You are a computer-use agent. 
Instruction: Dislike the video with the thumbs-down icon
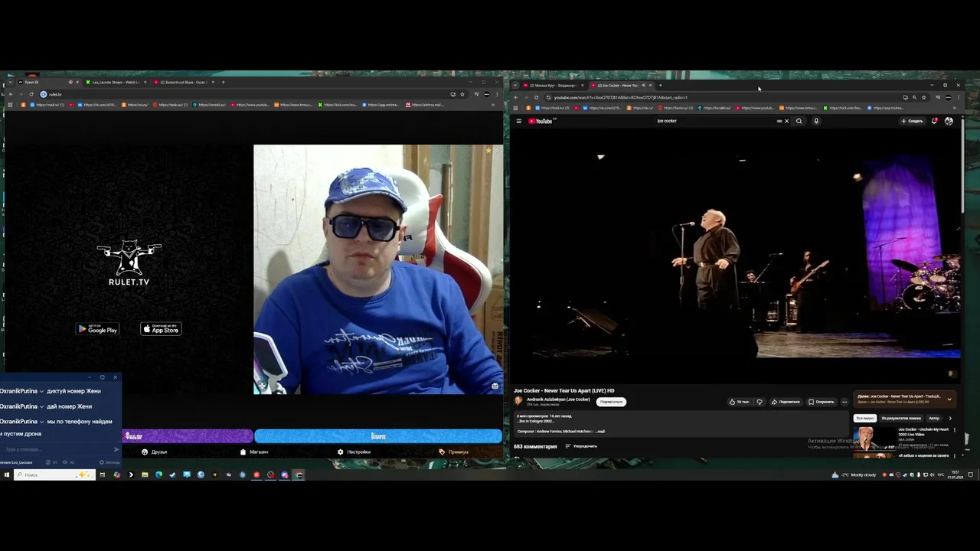coord(759,402)
